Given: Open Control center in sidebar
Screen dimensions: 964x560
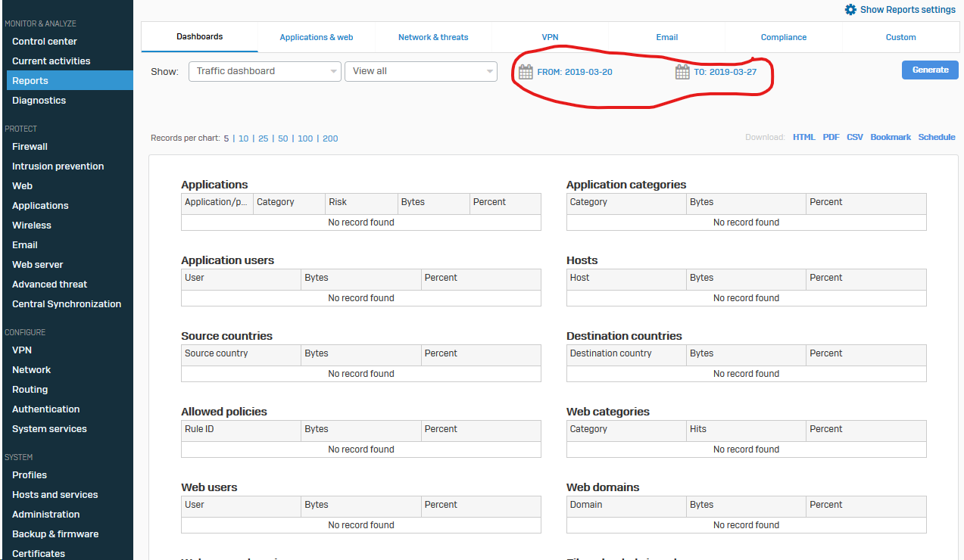Looking at the screenshot, I should (x=45, y=42).
